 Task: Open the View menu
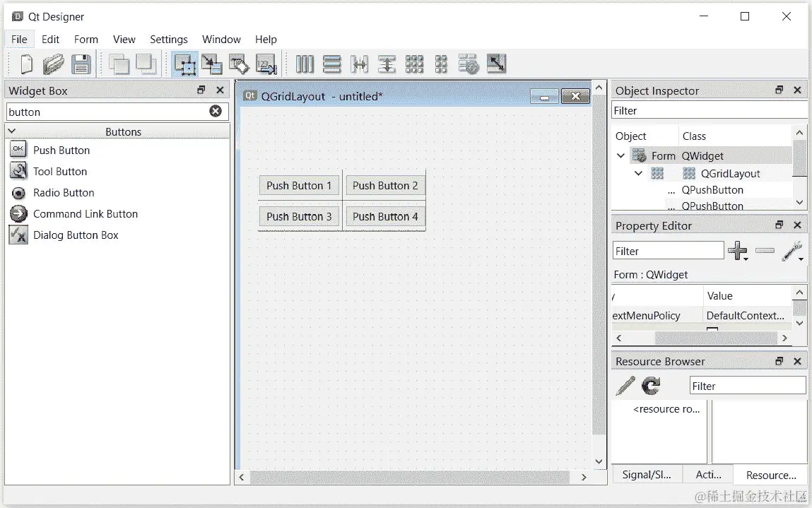coord(124,40)
